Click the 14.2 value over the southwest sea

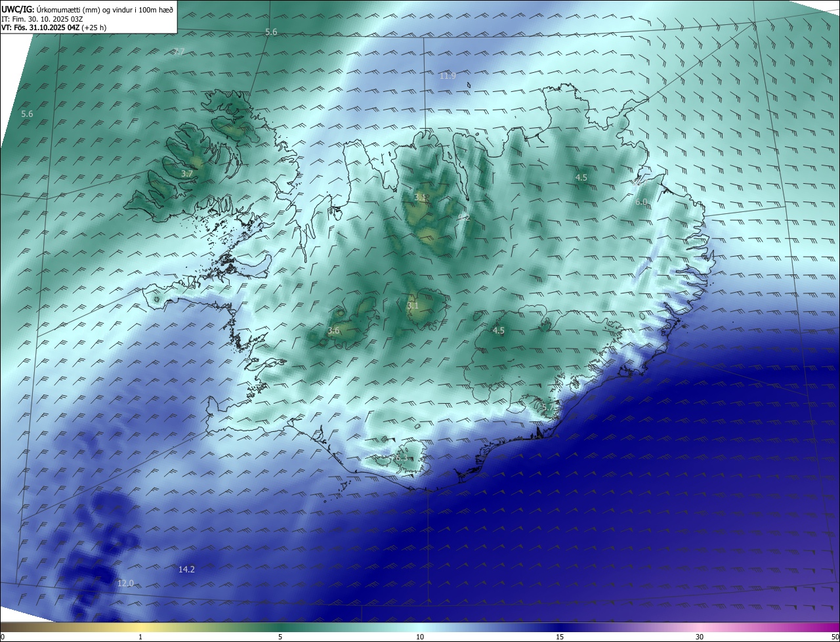click(186, 570)
